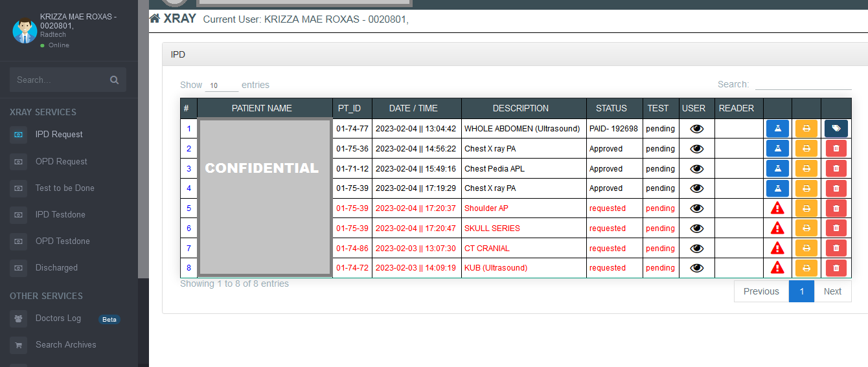The width and height of the screenshot is (868, 367).
Task: Click the sidebar search magnifier icon
Action: coord(114,80)
